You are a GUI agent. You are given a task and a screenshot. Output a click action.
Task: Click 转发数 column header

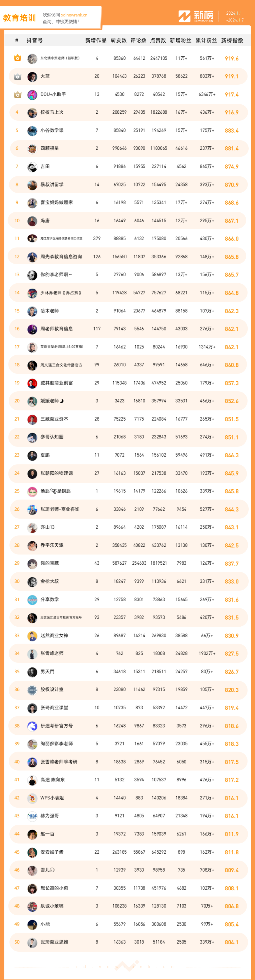pos(119,40)
